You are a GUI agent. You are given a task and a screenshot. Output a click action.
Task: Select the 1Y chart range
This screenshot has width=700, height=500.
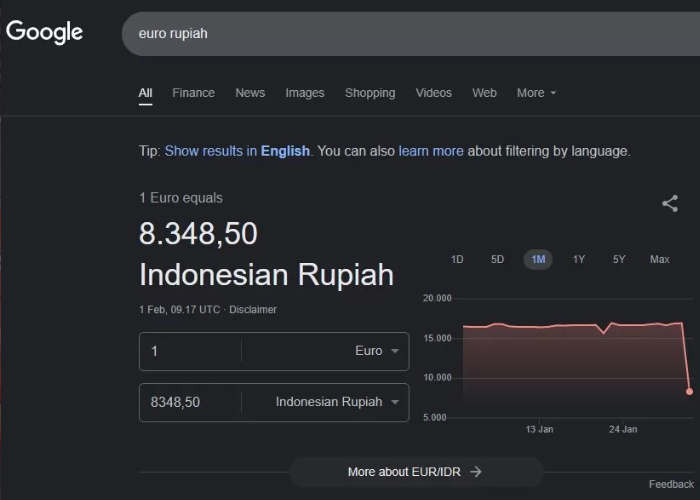[x=579, y=259]
